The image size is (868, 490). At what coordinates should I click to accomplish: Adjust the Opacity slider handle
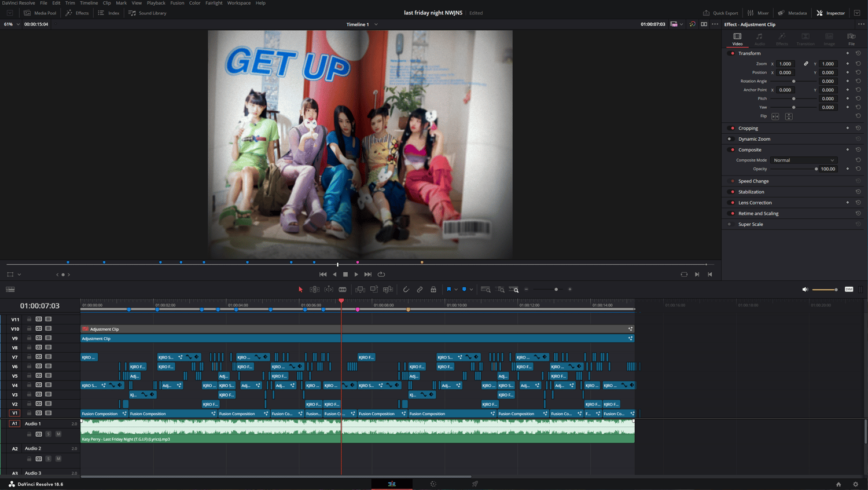tap(816, 169)
